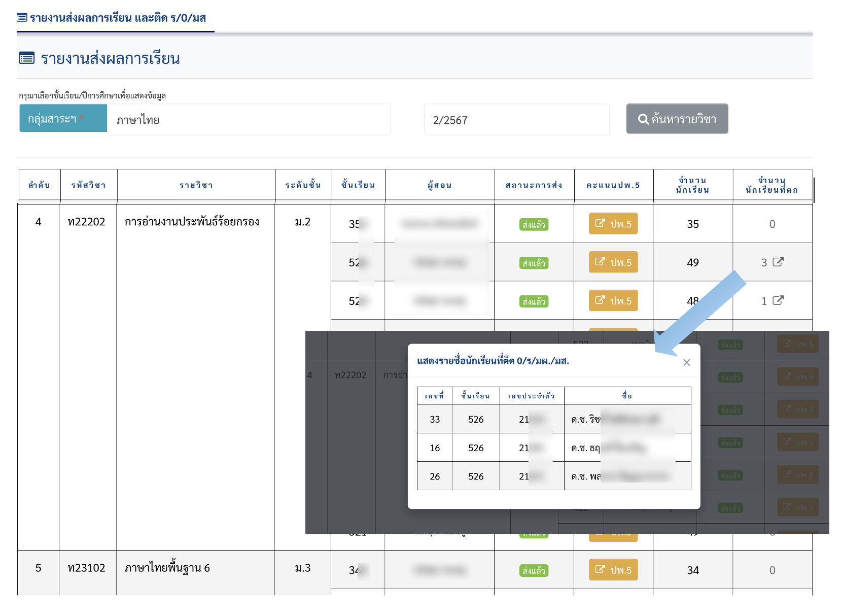This screenshot has width=842, height=616.
Task: Sort by รหัสวิชา column header
Action: click(88, 185)
